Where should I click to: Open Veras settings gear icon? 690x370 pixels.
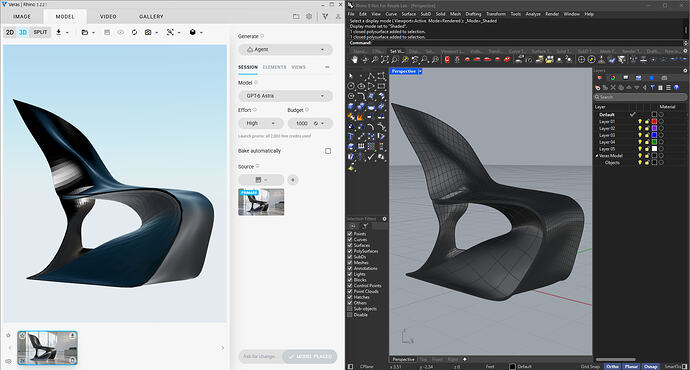click(309, 16)
